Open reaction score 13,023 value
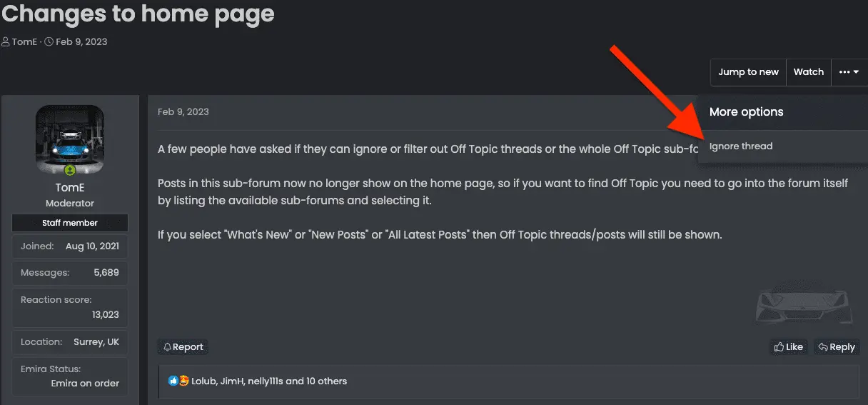 coord(105,314)
